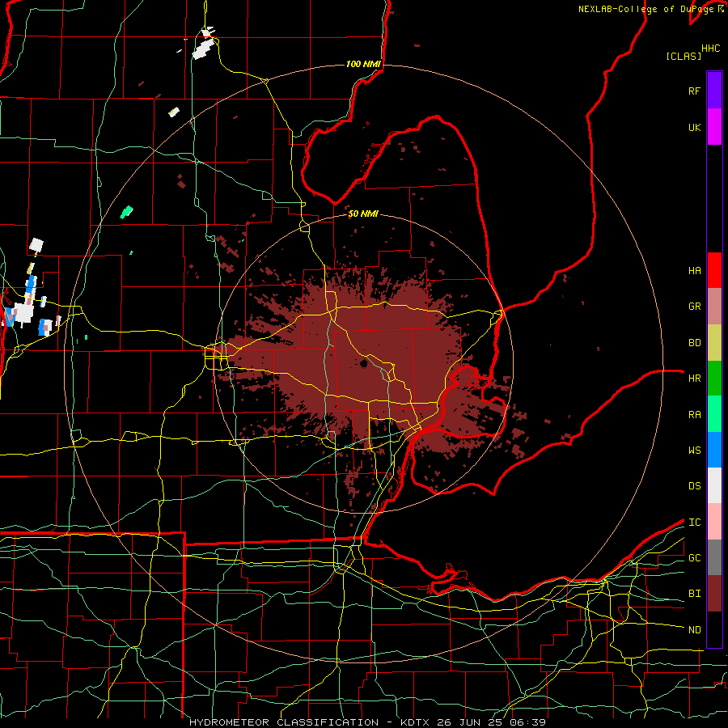Click the BD legend label
Viewport: 728px width, 728px height.
click(x=694, y=343)
